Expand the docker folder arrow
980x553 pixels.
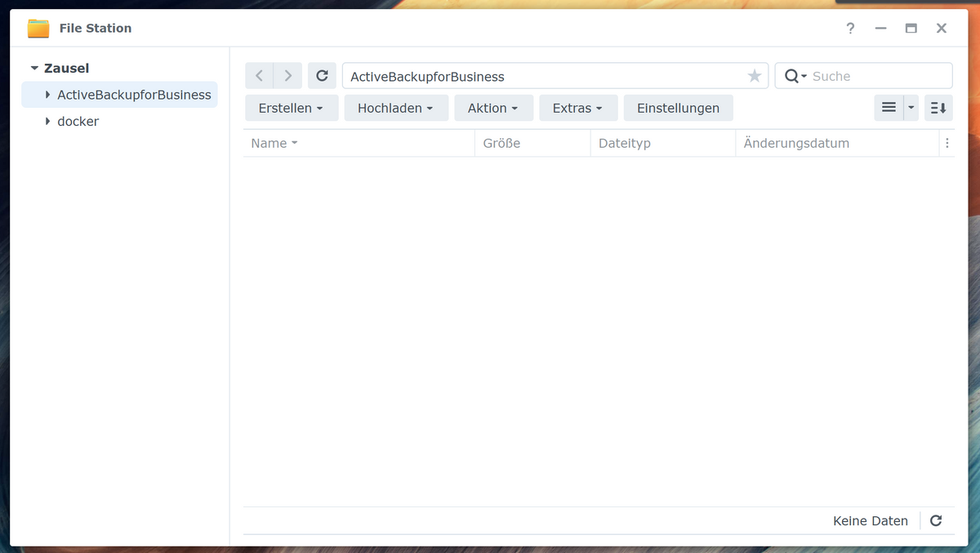click(x=48, y=121)
